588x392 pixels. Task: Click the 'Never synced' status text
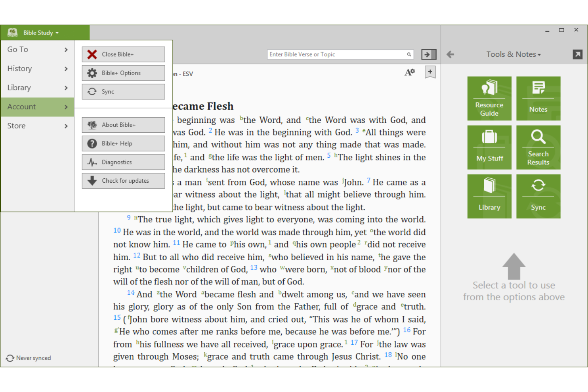(x=33, y=358)
